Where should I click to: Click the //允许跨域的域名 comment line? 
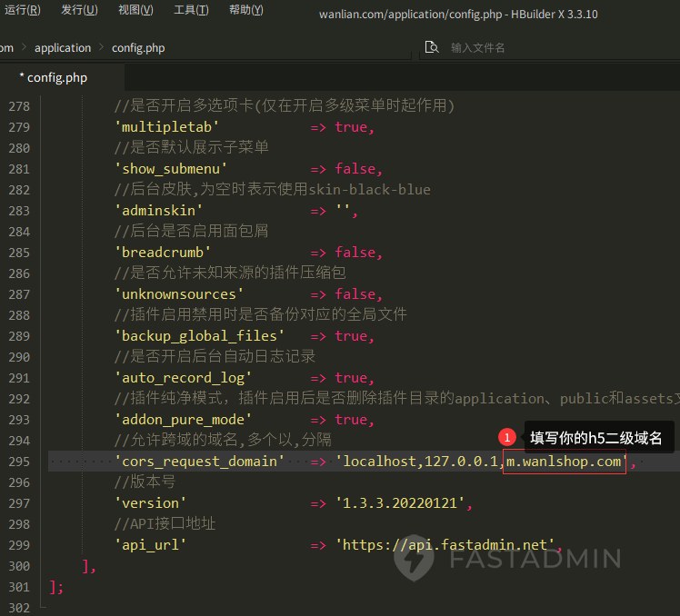pyautogui.click(x=223, y=440)
